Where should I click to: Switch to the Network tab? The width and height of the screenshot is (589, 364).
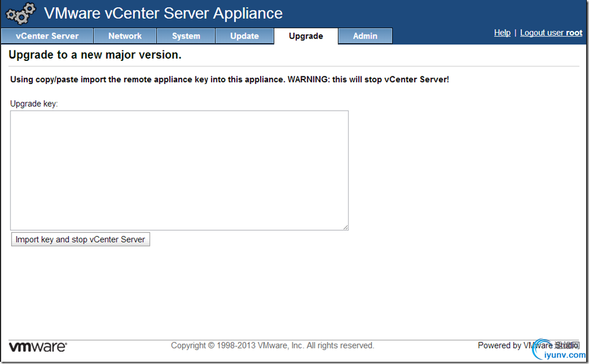[x=125, y=36]
